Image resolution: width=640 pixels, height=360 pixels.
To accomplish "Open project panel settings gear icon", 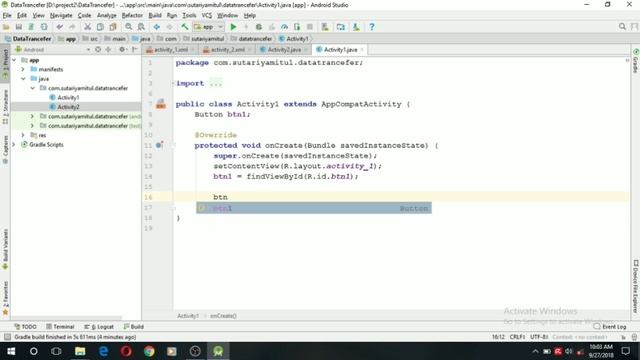I will [x=122, y=49].
